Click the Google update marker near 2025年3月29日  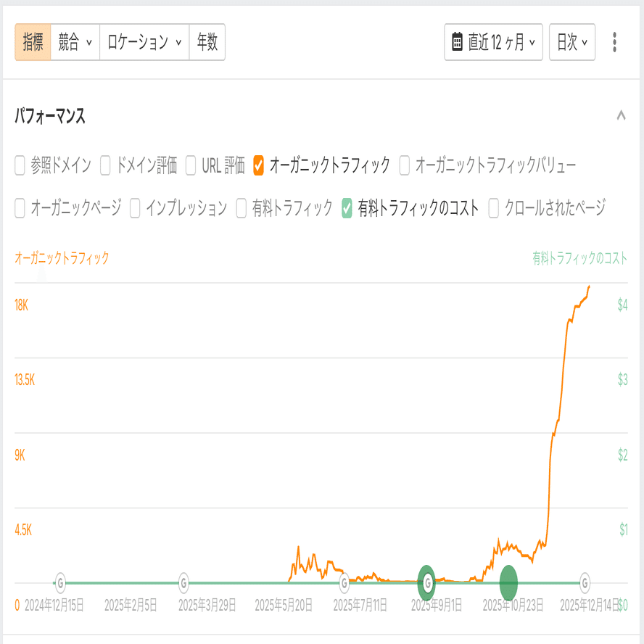(184, 582)
